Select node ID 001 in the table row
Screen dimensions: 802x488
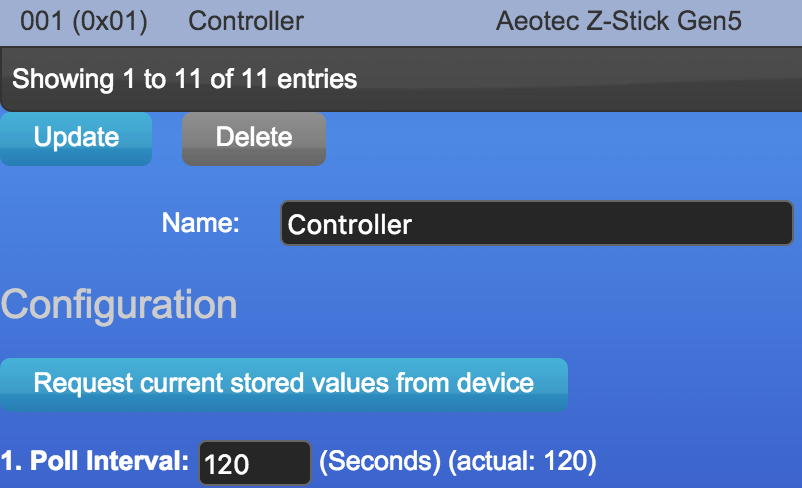[42, 20]
